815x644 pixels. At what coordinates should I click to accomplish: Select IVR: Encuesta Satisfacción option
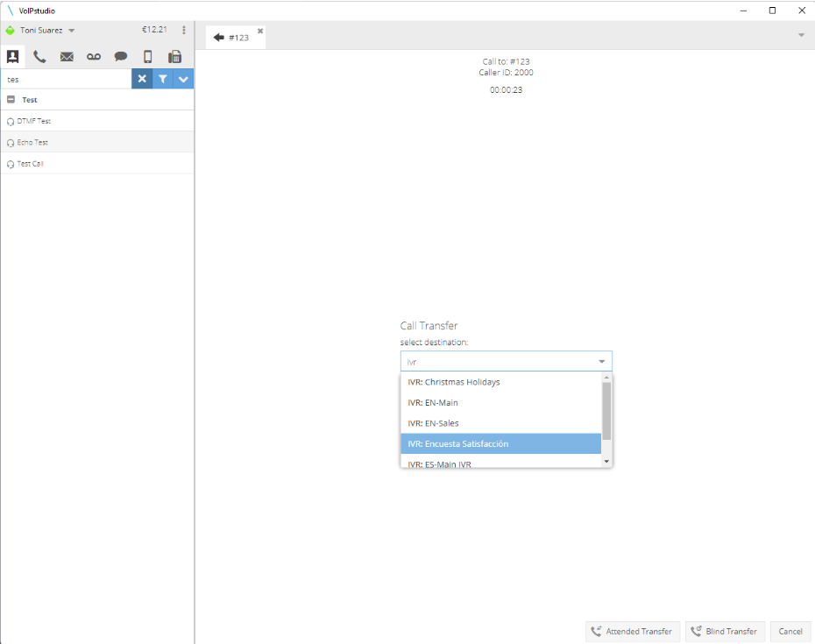coord(500,444)
